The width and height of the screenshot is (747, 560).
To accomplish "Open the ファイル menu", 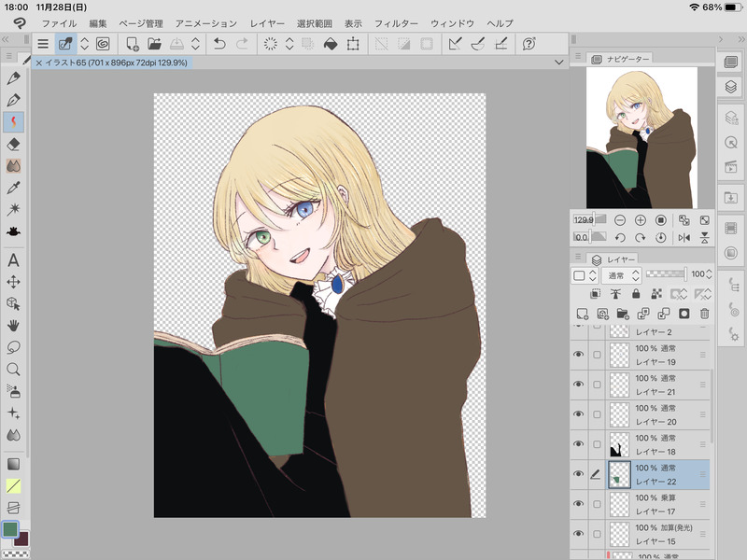I will pyautogui.click(x=59, y=23).
